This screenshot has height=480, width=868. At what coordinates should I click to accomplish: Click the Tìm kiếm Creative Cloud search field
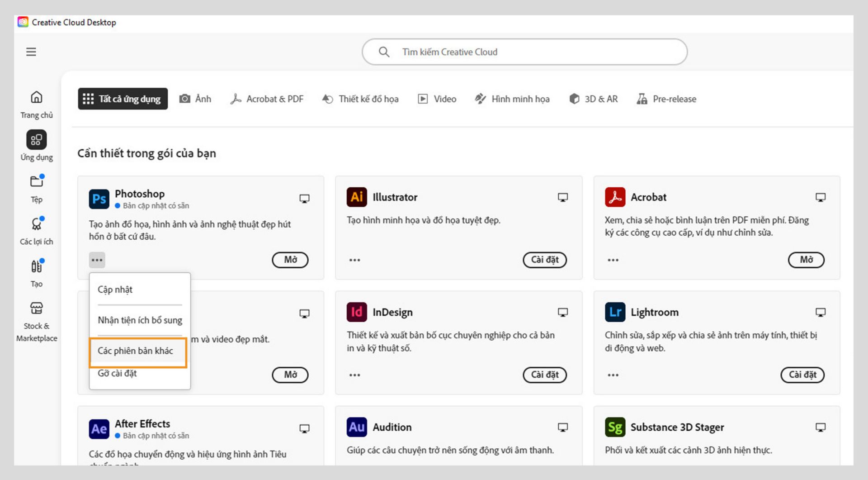[524, 52]
